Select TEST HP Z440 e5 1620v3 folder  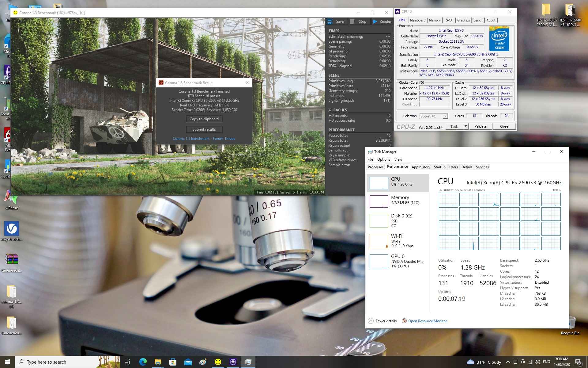570,15
